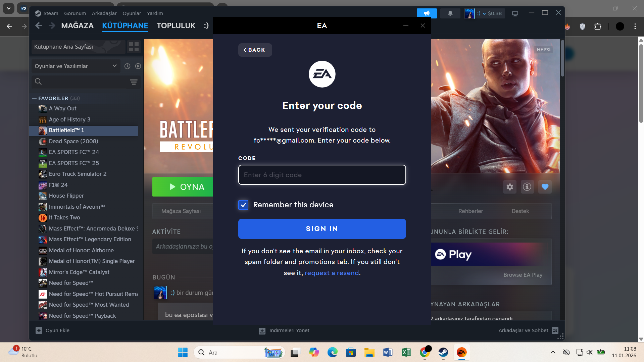Open File Explorer from taskbar
644x362 pixels.
[369, 353]
